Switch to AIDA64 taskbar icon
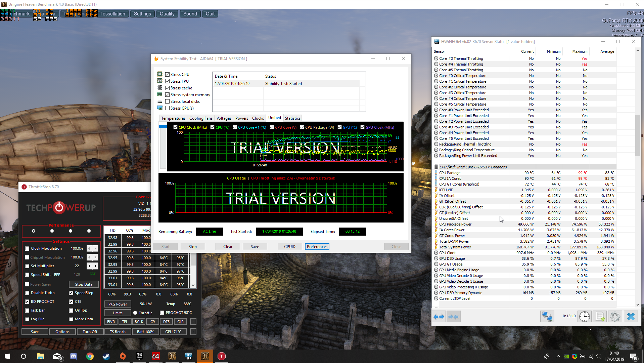The image size is (644, 363). click(156, 356)
